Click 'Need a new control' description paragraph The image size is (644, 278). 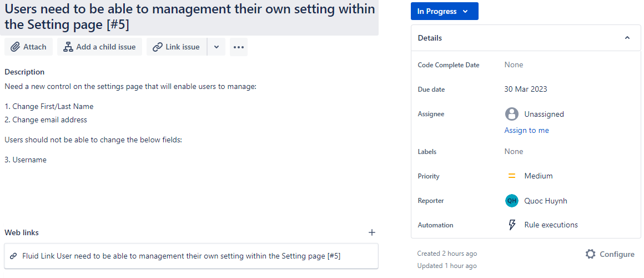click(x=130, y=87)
